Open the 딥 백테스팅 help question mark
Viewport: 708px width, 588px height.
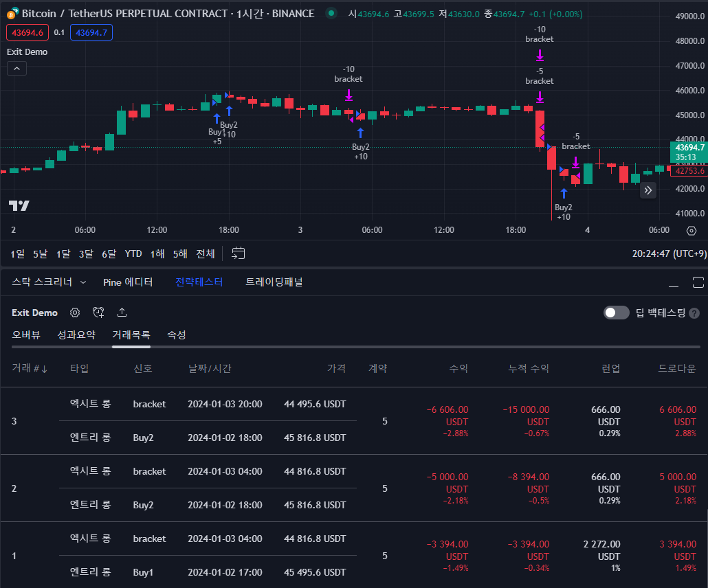click(694, 313)
